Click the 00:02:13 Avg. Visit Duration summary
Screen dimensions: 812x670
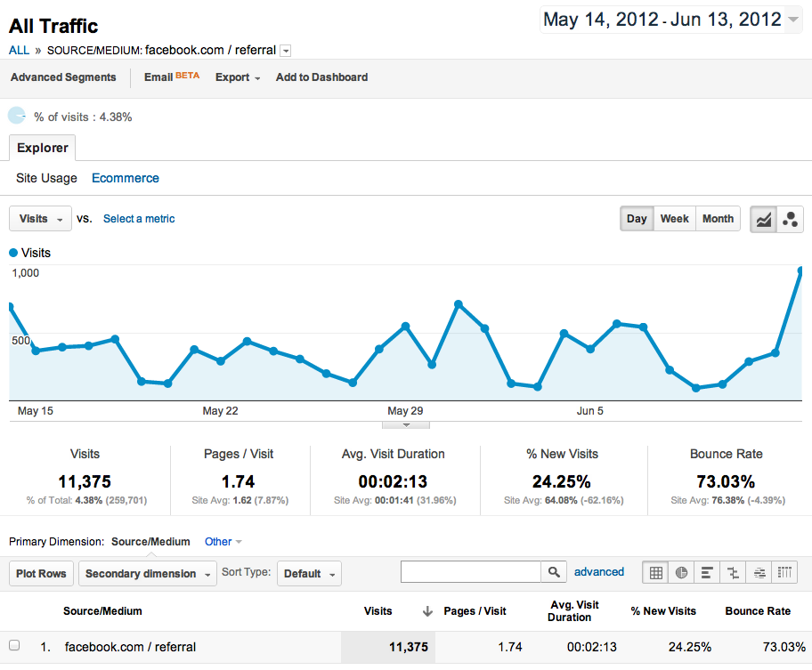point(393,481)
